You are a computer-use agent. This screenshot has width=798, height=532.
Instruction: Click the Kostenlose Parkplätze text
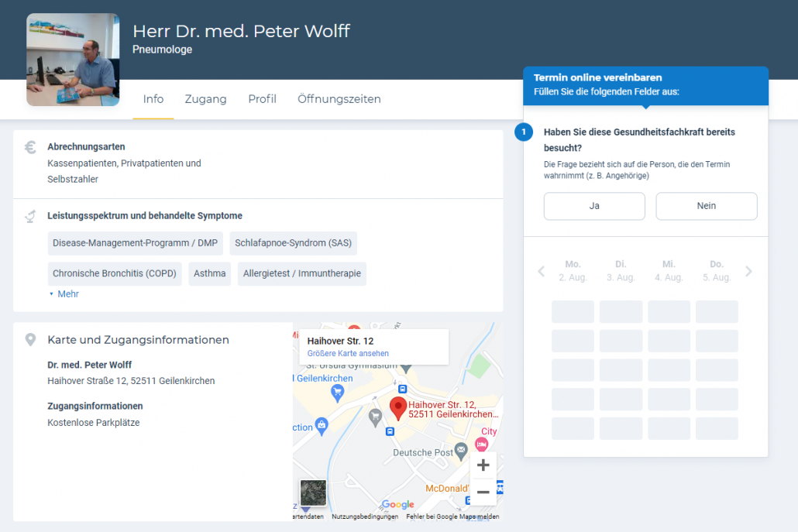click(x=94, y=423)
